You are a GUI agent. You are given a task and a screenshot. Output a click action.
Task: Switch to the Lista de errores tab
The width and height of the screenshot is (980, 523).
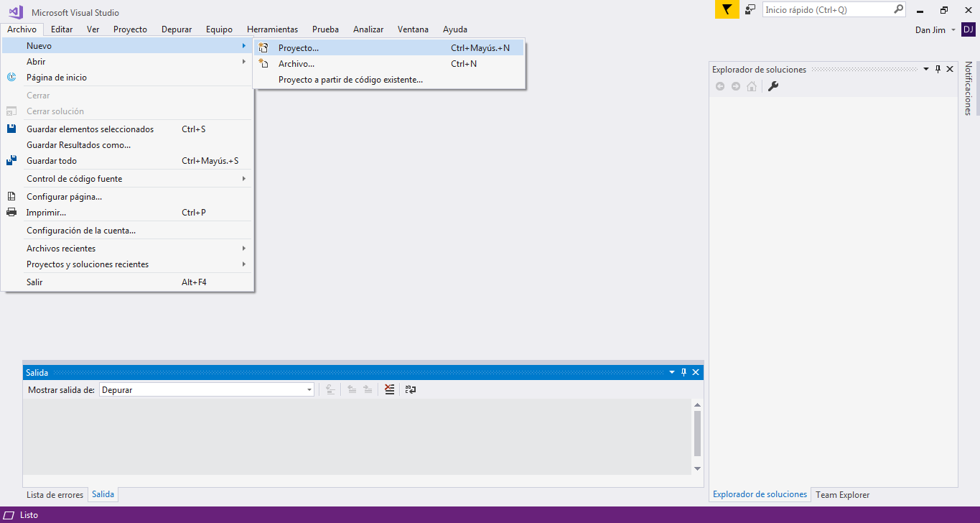[55, 495]
